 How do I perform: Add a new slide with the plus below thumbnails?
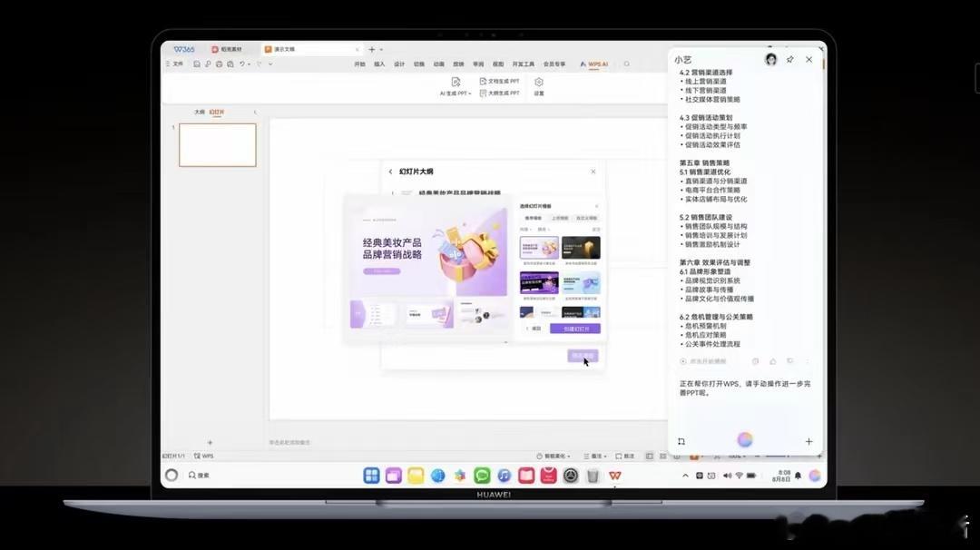[x=210, y=443]
